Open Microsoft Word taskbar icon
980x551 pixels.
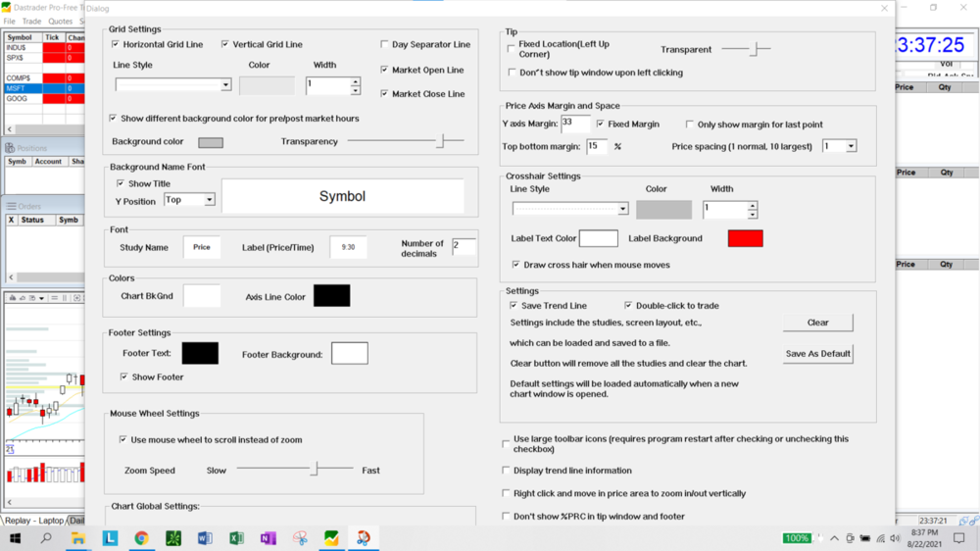pyautogui.click(x=204, y=538)
